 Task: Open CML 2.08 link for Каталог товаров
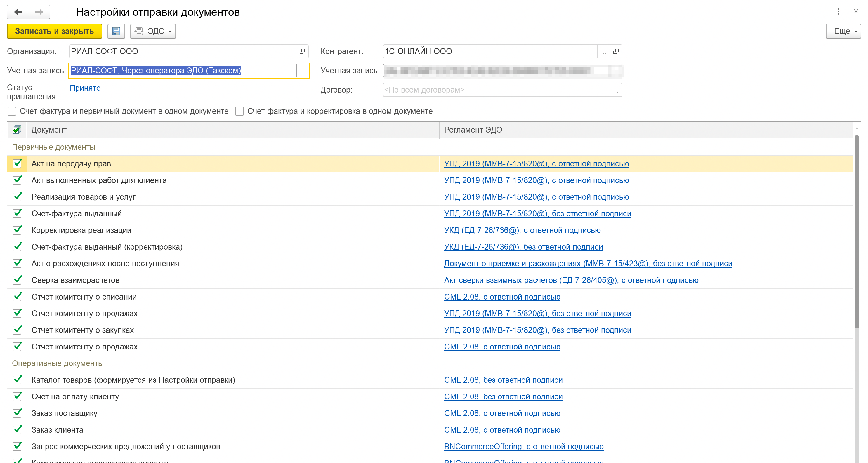pyautogui.click(x=503, y=380)
